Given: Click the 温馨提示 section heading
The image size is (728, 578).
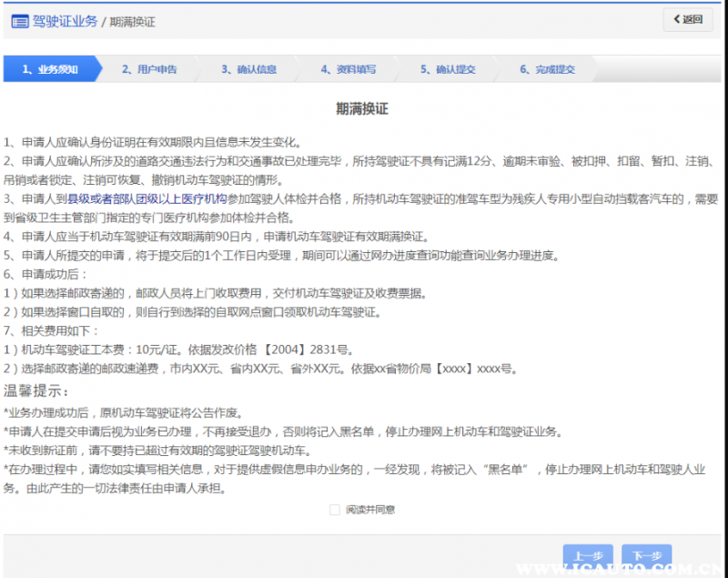Looking at the screenshot, I should pyautogui.click(x=36, y=391).
